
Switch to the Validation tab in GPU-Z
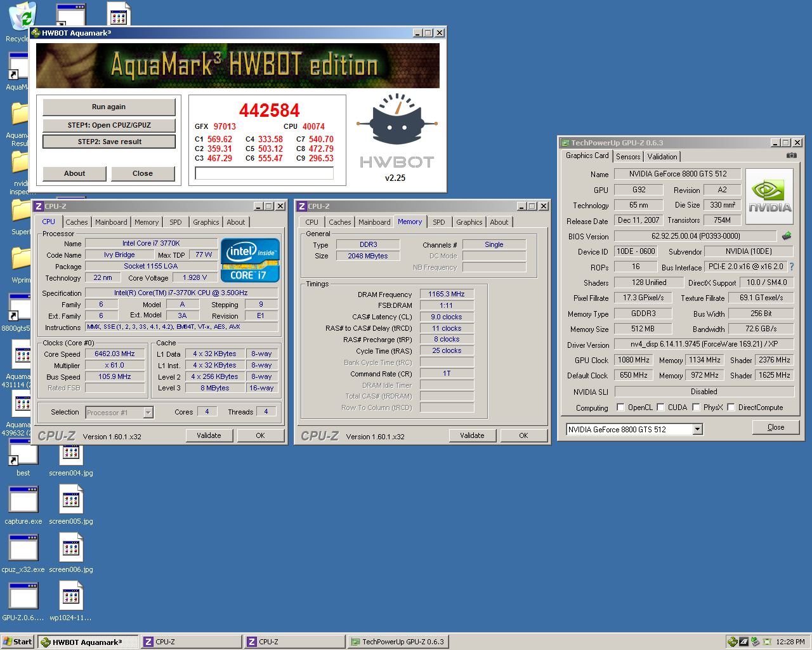point(662,157)
